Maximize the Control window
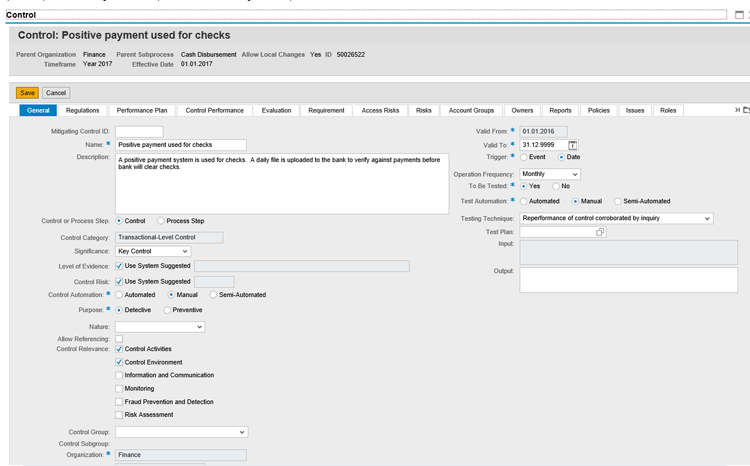The image size is (750, 466). [738, 14]
